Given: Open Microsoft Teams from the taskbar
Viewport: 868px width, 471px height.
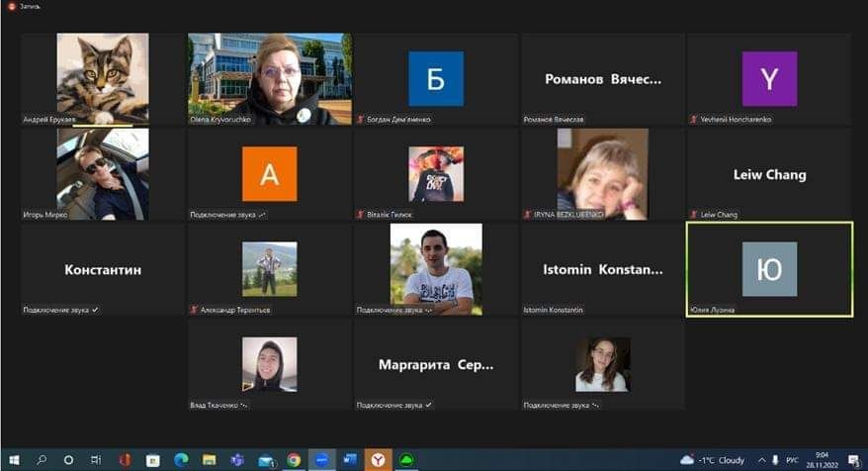Looking at the screenshot, I should click(x=237, y=460).
